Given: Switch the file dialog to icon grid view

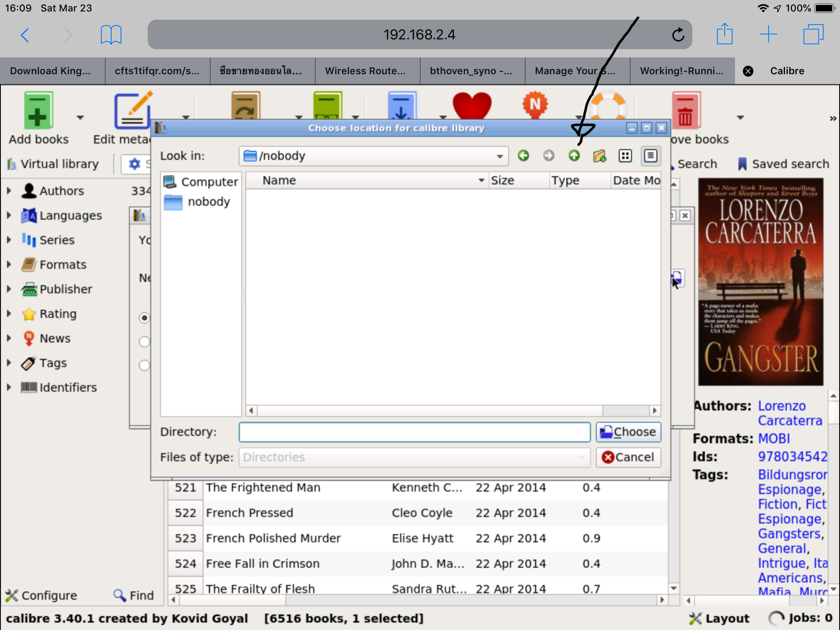Looking at the screenshot, I should [625, 156].
